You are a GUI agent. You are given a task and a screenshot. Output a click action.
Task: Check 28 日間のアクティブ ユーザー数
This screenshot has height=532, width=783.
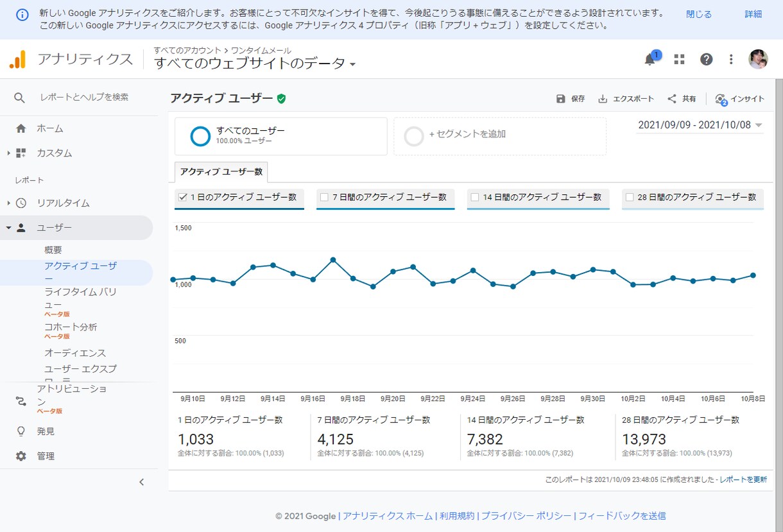click(630, 197)
